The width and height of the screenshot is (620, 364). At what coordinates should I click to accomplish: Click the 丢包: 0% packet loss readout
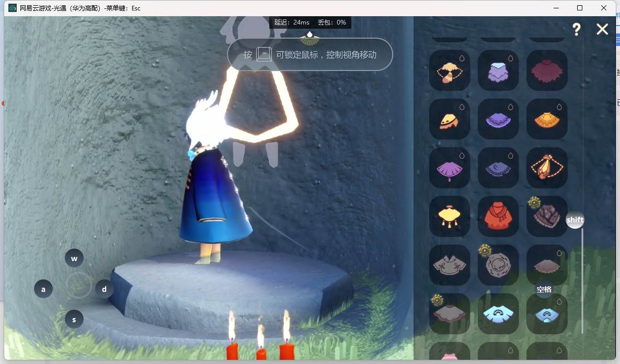pyautogui.click(x=332, y=22)
